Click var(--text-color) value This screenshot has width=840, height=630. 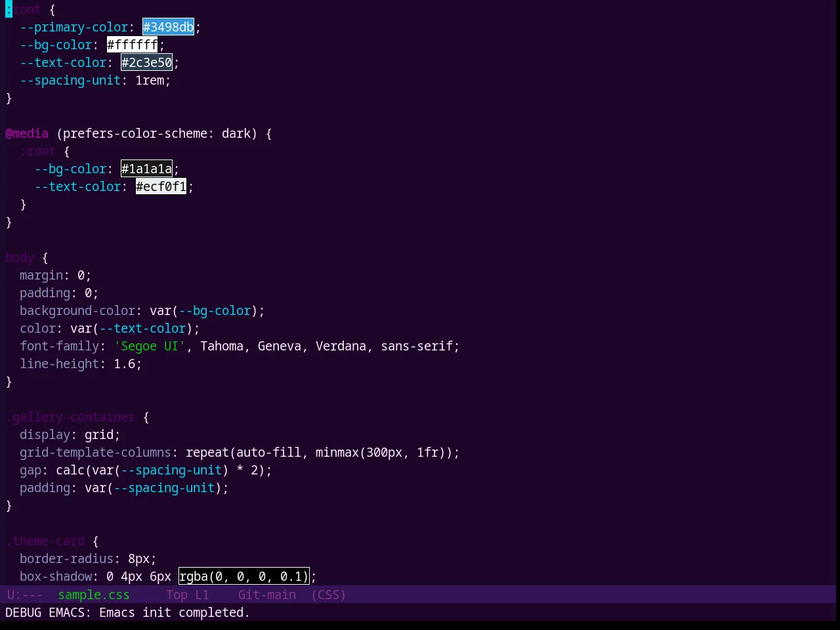(x=132, y=328)
